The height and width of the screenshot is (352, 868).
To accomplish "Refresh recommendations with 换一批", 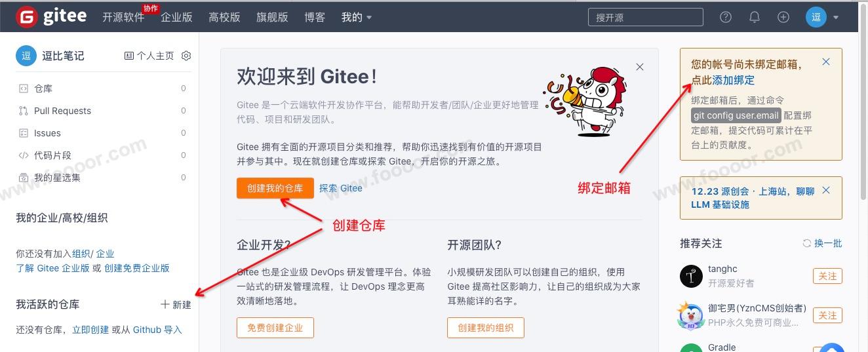I will [822, 243].
